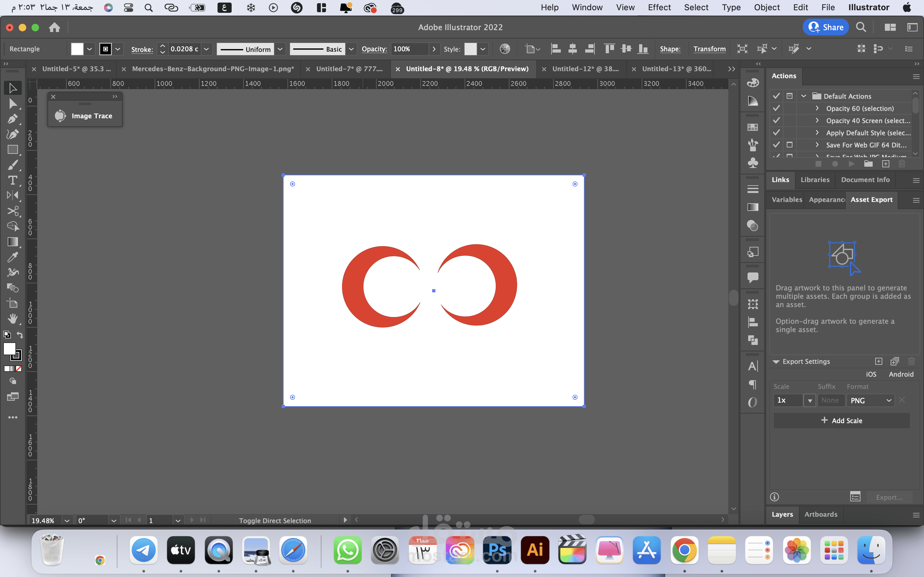Screen dimensions: 924x577
Task: Click the Opacity value field
Action: pyautogui.click(x=408, y=49)
